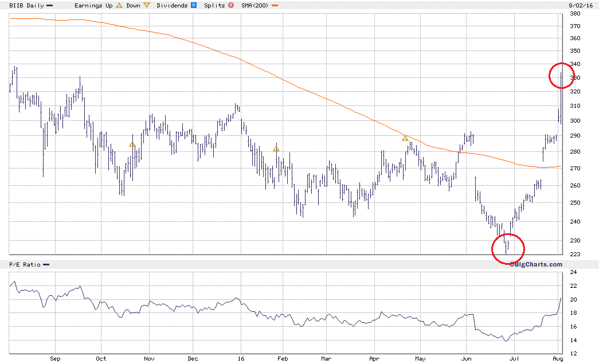599x364 pixels.
Task: Click the 223 price axis minimum label
Action: [575, 255]
